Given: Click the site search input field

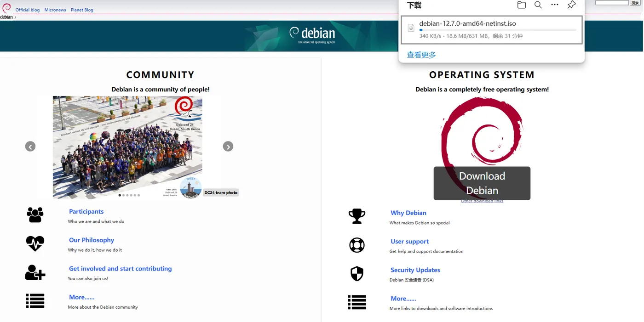Looking at the screenshot, I should [x=612, y=3].
